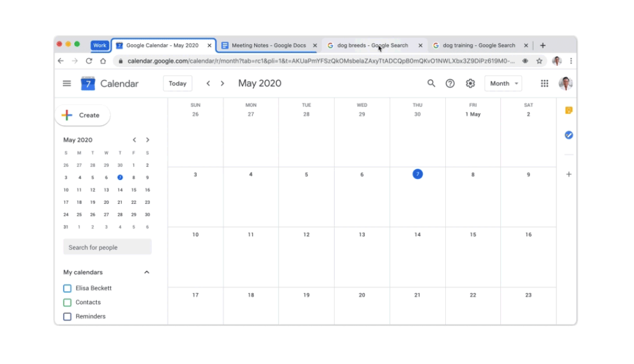Open Settings menu gear icon
634x364 pixels.
tap(470, 83)
